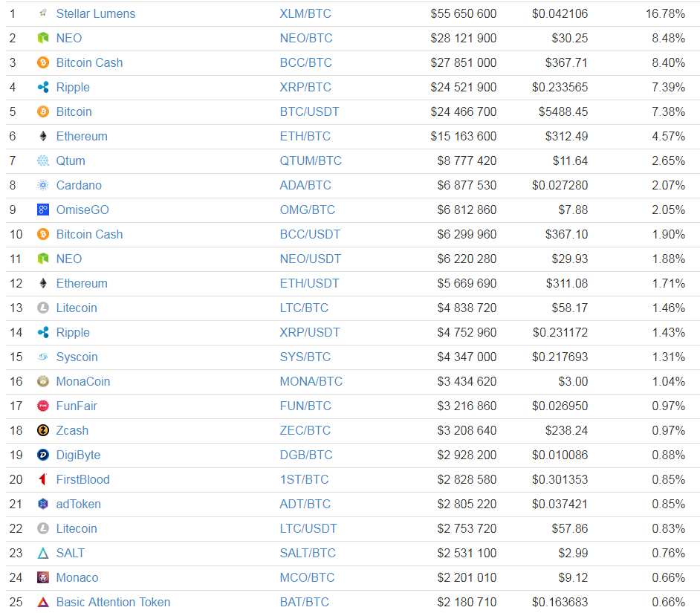Open the Zcash currency link

pyautogui.click(x=72, y=431)
